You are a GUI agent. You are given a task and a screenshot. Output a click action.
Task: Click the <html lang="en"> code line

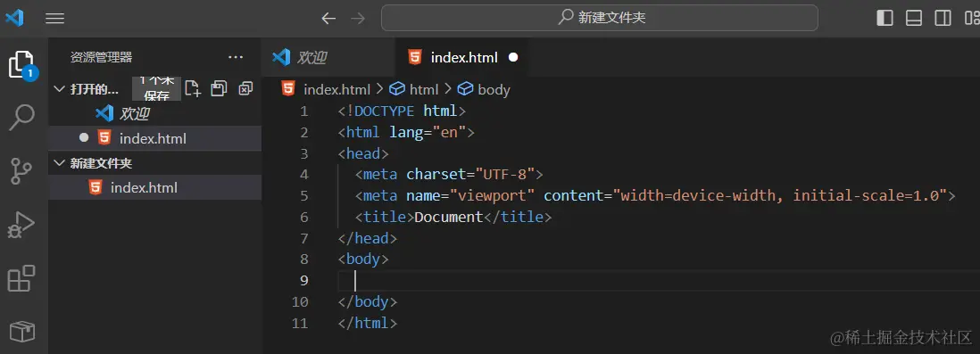tap(407, 132)
